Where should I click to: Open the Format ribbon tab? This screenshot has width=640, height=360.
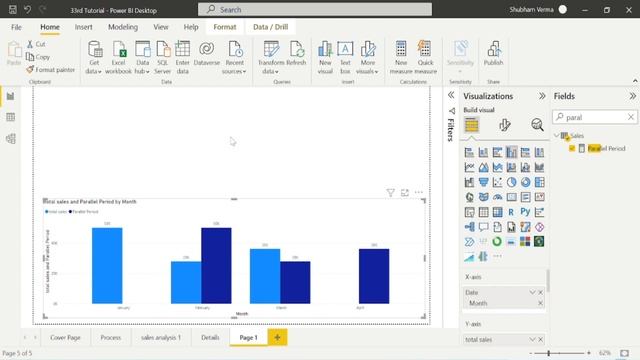tap(225, 27)
